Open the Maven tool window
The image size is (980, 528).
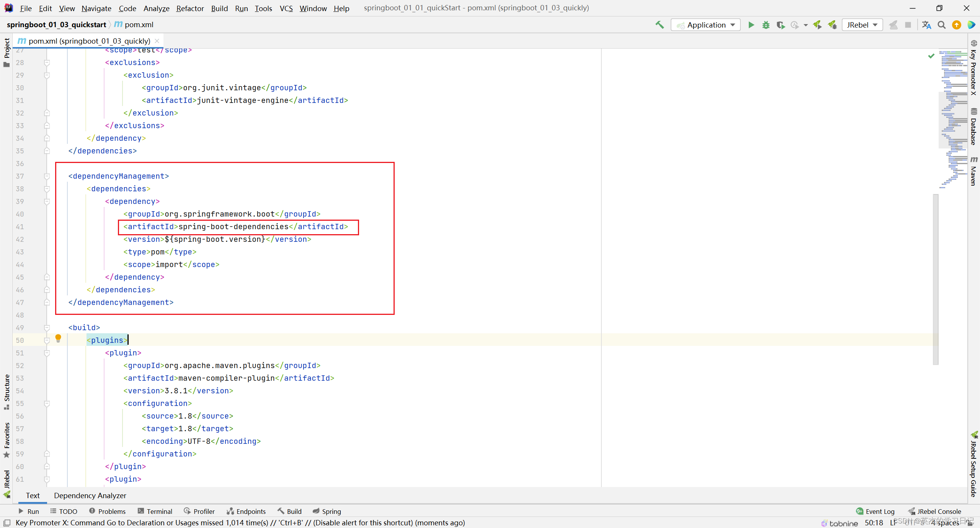973,171
